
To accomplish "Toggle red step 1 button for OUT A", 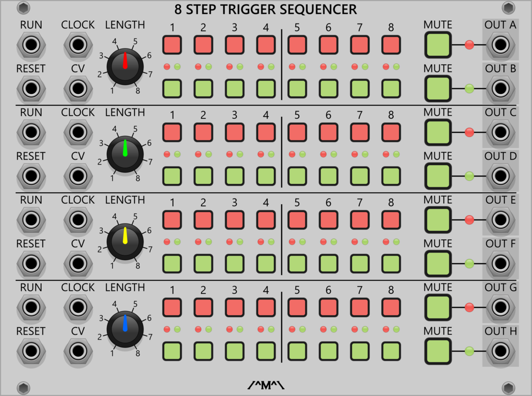I will (x=172, y=45).
